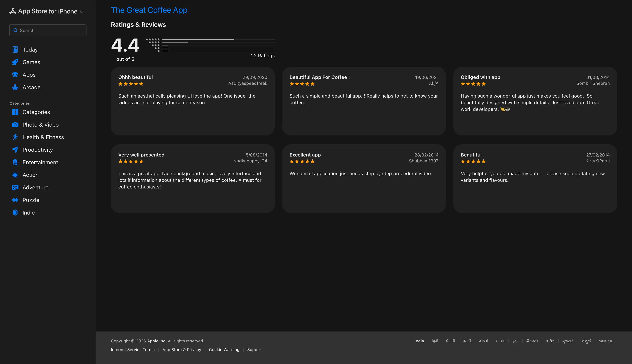This screenshot has width=632, height=364.
Task: Switch language to தமிழ் in footer
Action: coord(550,341)
